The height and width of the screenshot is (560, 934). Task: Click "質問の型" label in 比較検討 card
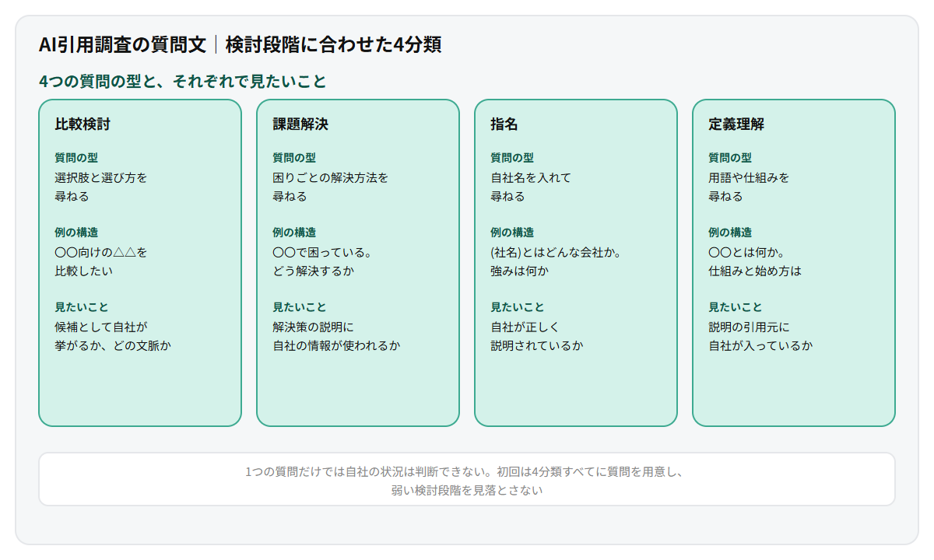pyautogui.click(x=76, y=158)
